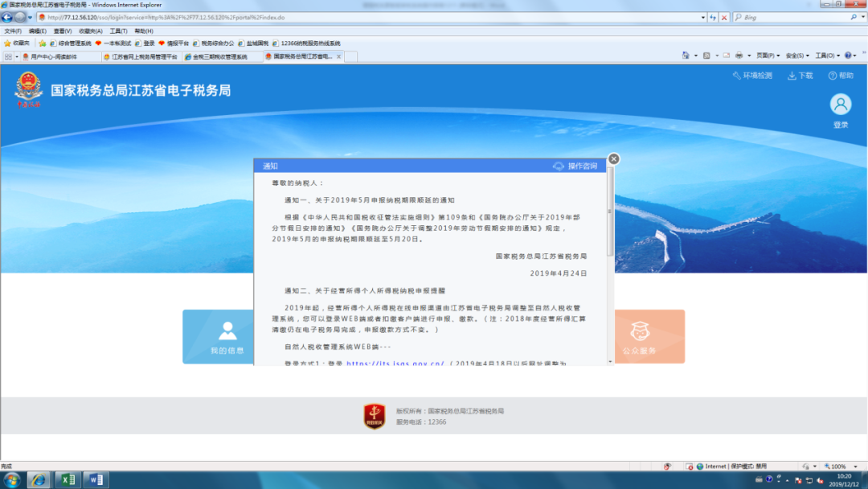Open the recent pages dropdown beside Forward
The height and width of the screenshot is (489, 868).
[30, 18]
